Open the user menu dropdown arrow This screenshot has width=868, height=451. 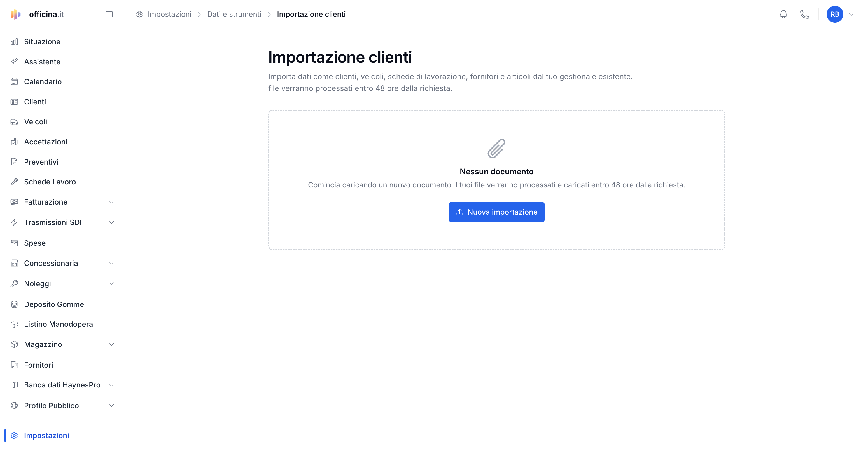pyautogui.click(x=851, y=15)
